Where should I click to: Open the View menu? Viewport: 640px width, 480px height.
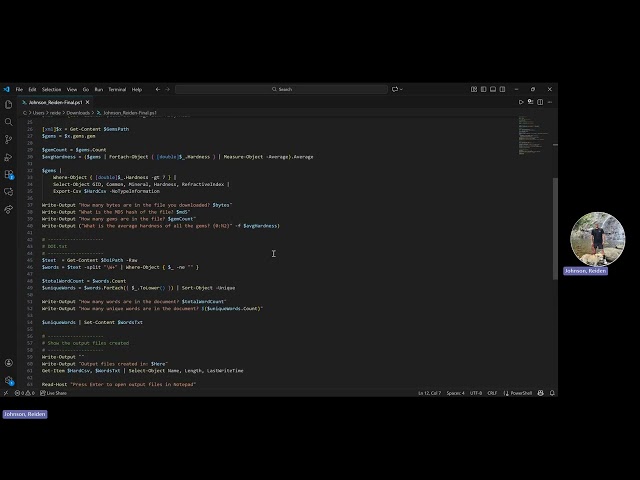click(72, 89)
